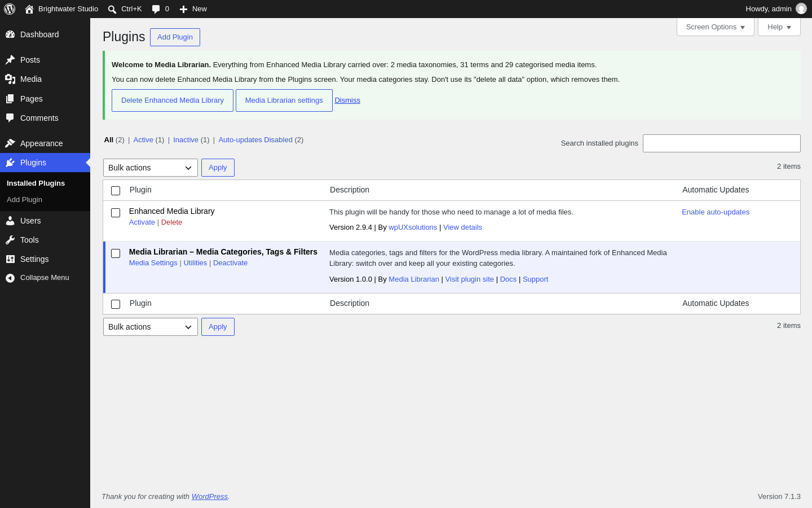
Task: Click the plus New icon in admin bar
Action: [x=183, y=9]
